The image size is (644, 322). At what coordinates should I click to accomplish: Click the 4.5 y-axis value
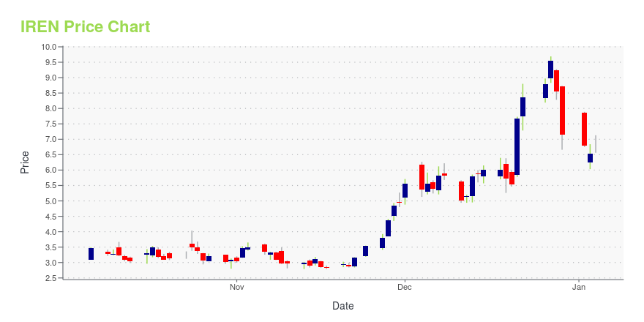[x=51, y=216]
